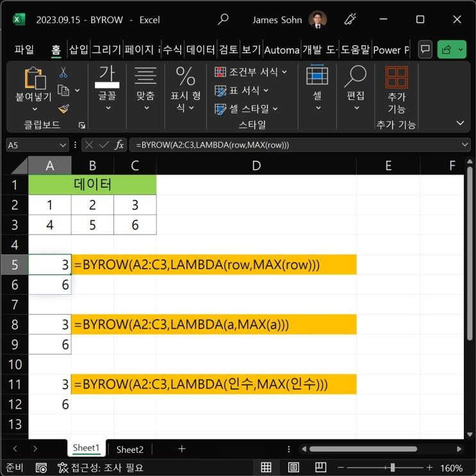Click the cell containing =BYROW(A2:C3,LAMBDA(a,MAX(a)))
Screen dimensions: 476x476
214,325
